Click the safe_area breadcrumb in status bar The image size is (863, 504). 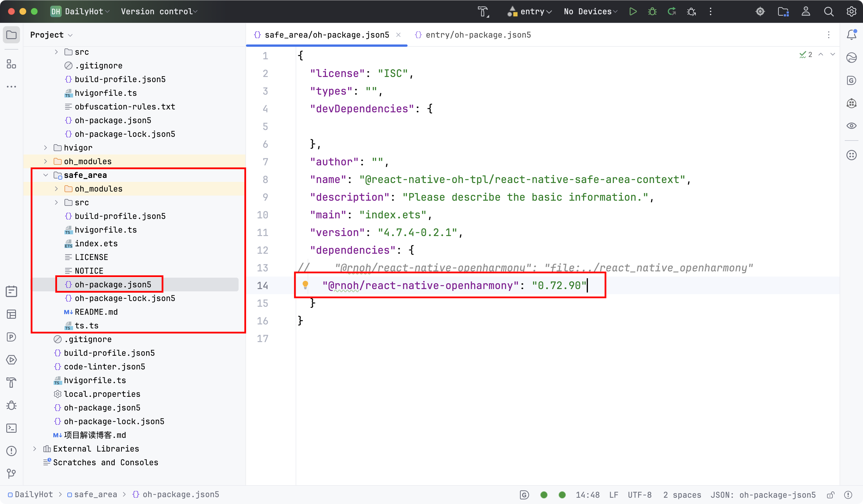pos(95,494)
